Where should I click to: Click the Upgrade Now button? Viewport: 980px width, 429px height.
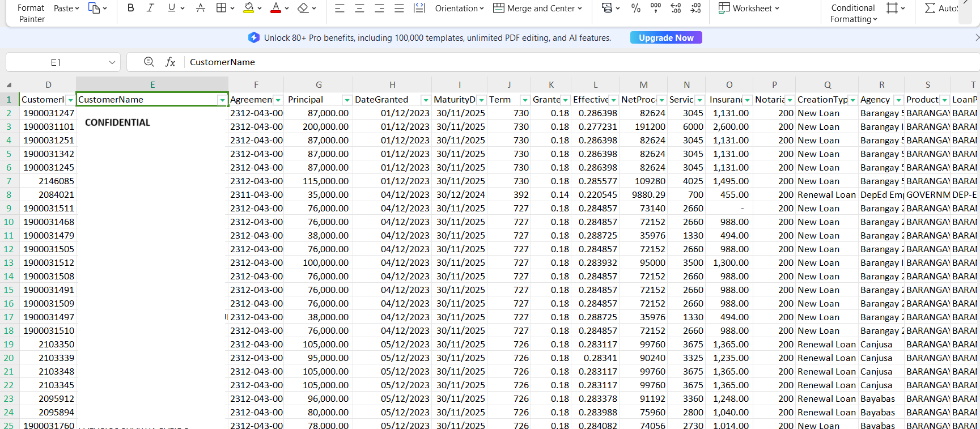click(666, 37)
